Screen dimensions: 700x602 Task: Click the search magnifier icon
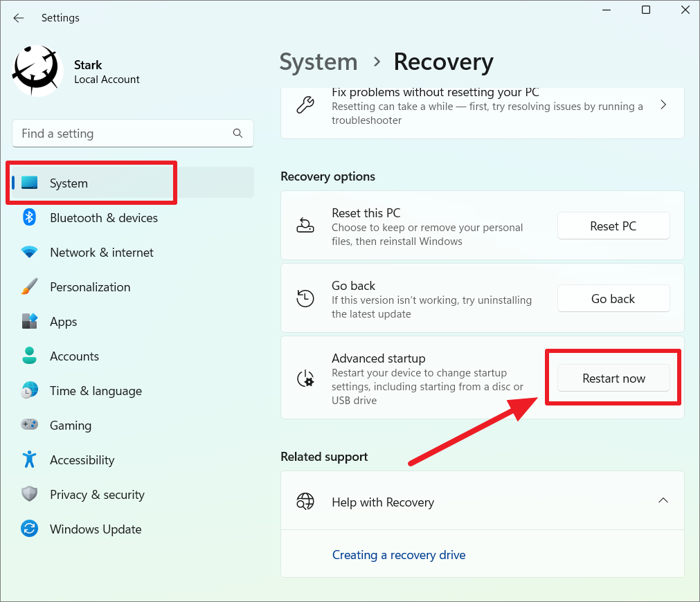pyautogui.click(x=237, y=134)
